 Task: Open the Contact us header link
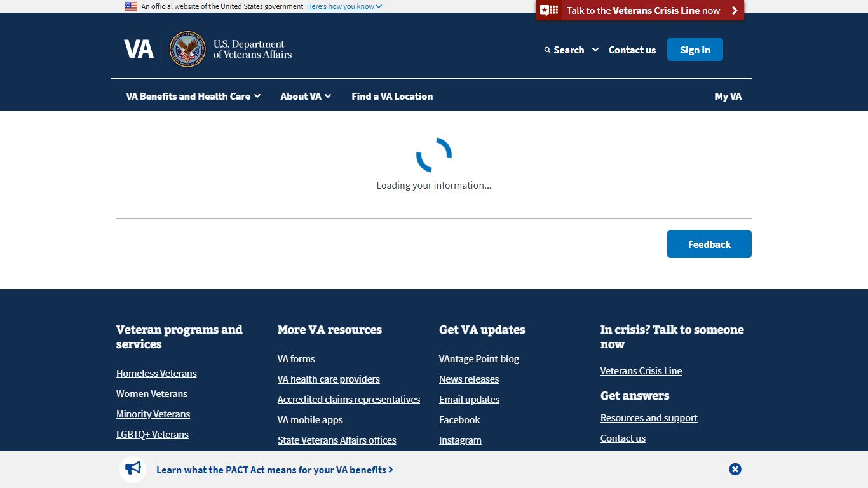[632, 50]
